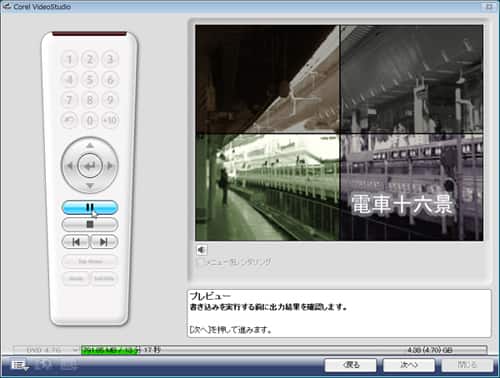
Task: Click the 4.38 (4.70) GB capacity text
Action: point(430,350)
